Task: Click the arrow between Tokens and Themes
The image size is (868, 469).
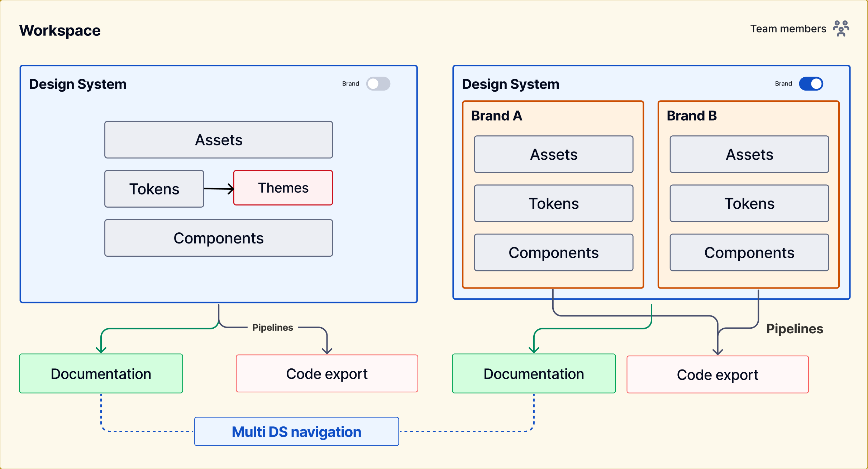Action: click(219, 189)
